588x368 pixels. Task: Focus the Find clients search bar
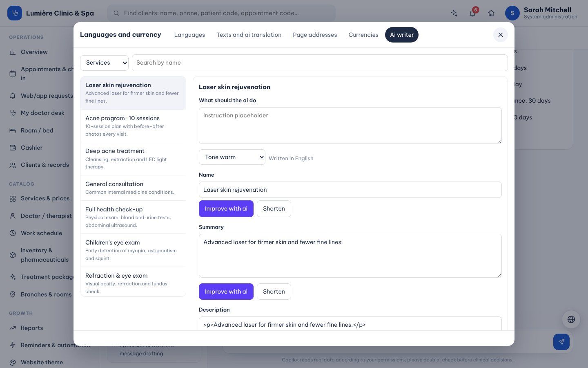(x=221, y=13)
